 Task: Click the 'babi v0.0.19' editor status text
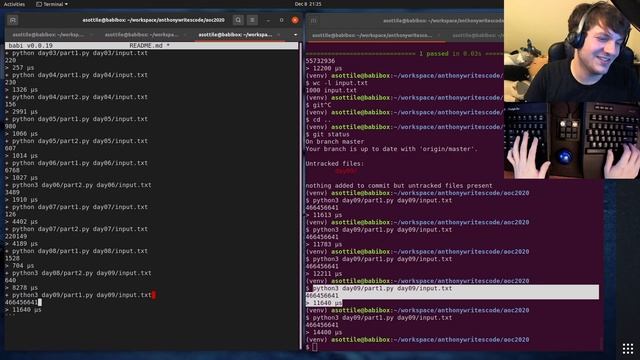coord(31,46)
